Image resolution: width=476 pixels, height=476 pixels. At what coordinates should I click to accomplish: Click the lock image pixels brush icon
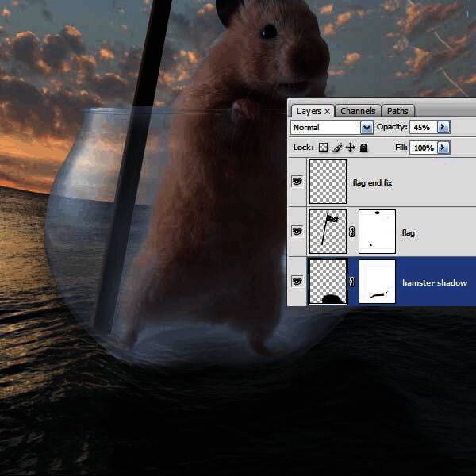point(336,148)
